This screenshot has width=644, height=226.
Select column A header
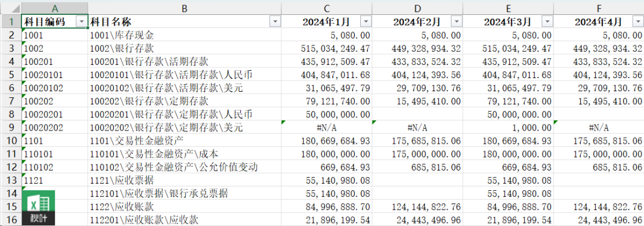55,8
